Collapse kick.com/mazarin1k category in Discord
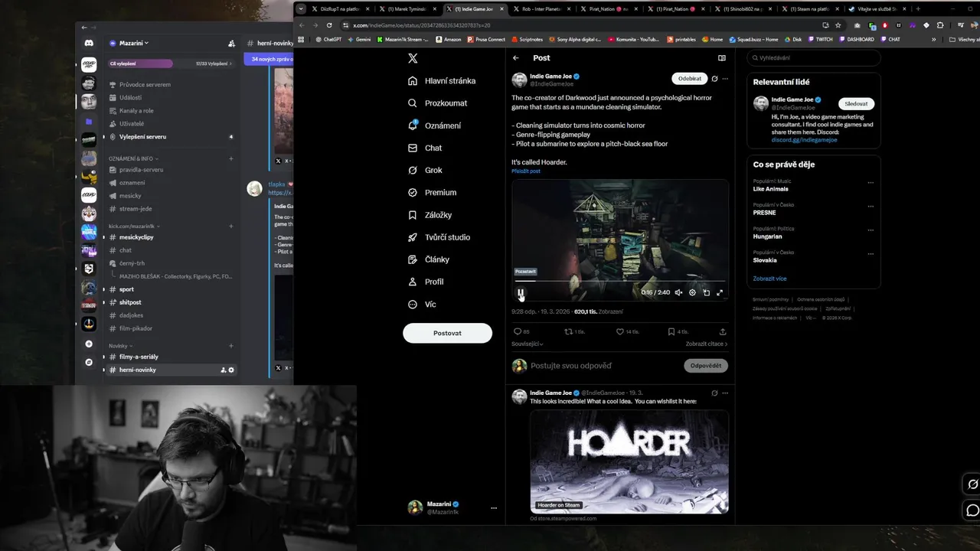 tap(133, 226)
